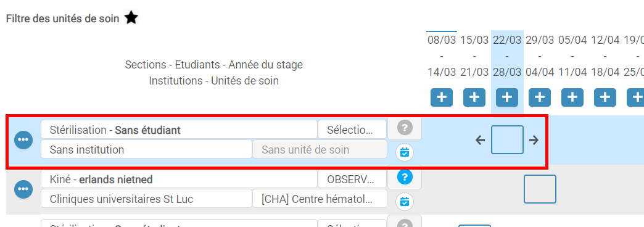
Task: Select the Kiné stage box in 29/03 column
Action: click(540, 189)
